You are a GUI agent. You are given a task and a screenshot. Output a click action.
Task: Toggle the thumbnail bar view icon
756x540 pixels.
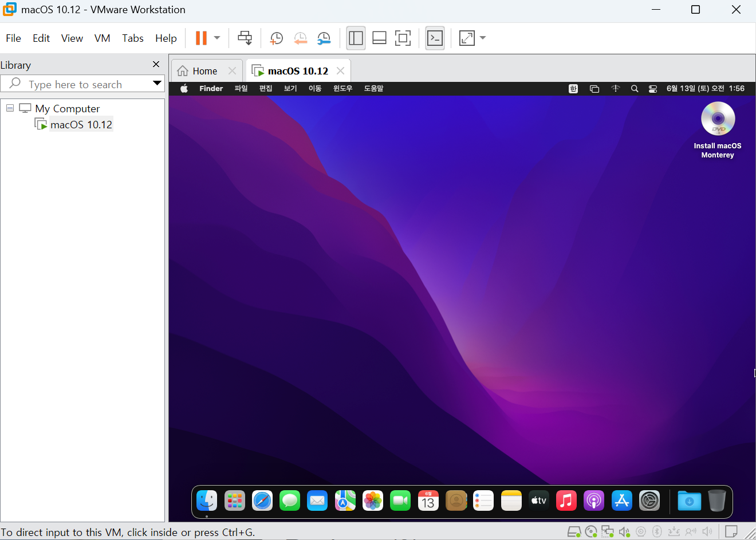379,38
